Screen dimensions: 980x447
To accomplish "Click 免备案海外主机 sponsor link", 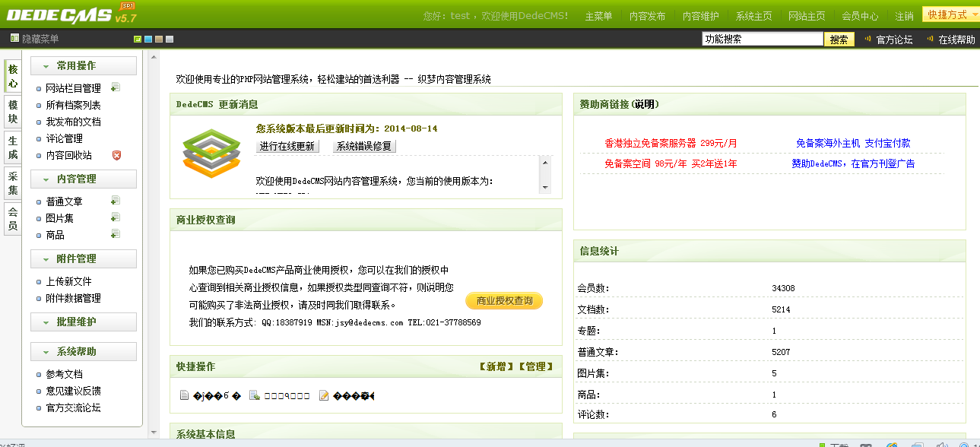I will (853, 143).
